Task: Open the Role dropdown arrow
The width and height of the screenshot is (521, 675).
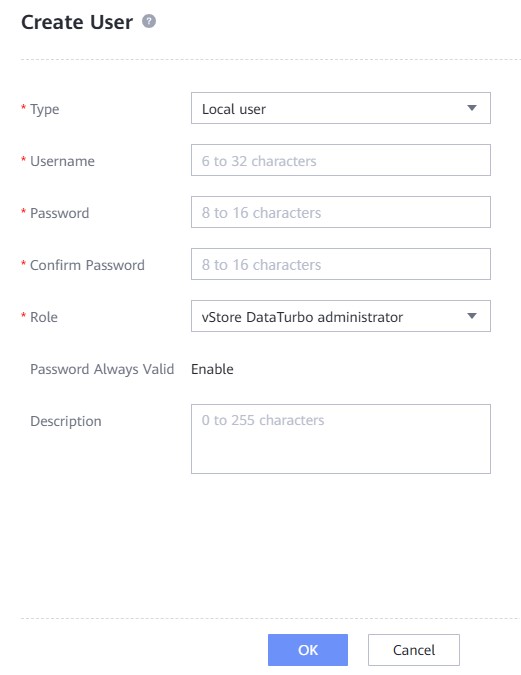Action: (472, 316)
